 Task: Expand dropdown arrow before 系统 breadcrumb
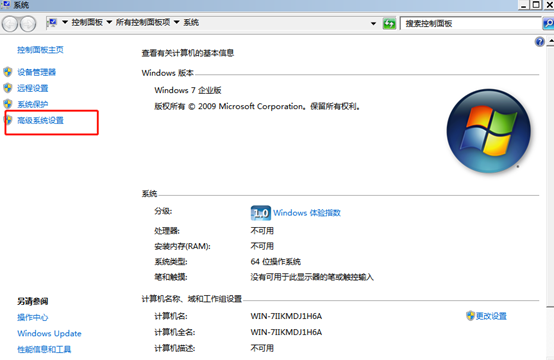pos(177,22)
